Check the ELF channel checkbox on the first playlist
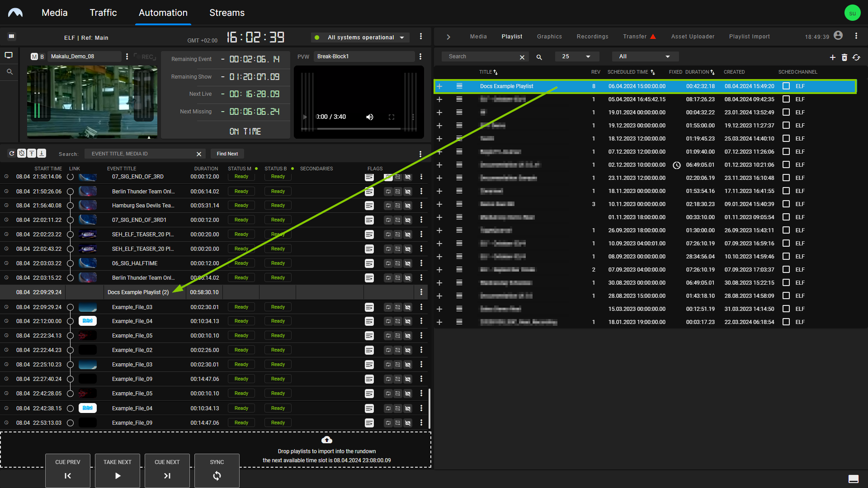 (x=786, y=86)
